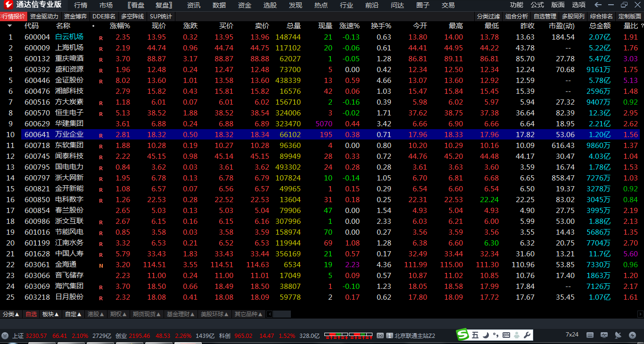
Task: Sort by the 涨幅% column header
Action: point(120,26)
